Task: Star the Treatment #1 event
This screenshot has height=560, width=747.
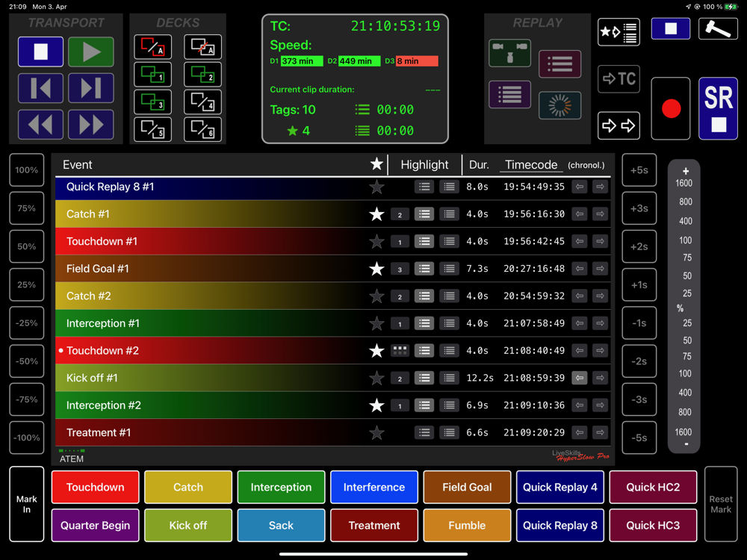Action: click(376, 433)
